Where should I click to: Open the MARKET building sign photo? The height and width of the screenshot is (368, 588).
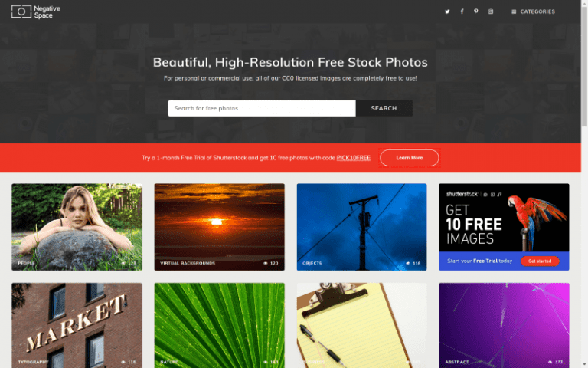tap(77, 325)
